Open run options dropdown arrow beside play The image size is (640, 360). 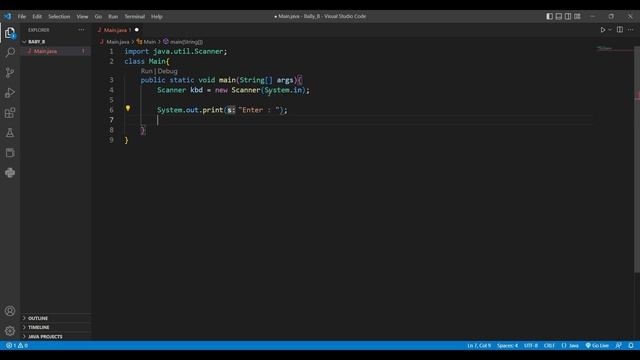point(610,30)
